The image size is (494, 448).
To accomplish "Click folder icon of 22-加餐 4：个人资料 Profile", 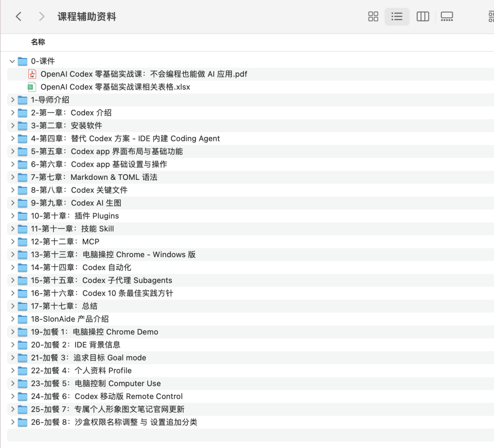I will [x=22, y=371].
